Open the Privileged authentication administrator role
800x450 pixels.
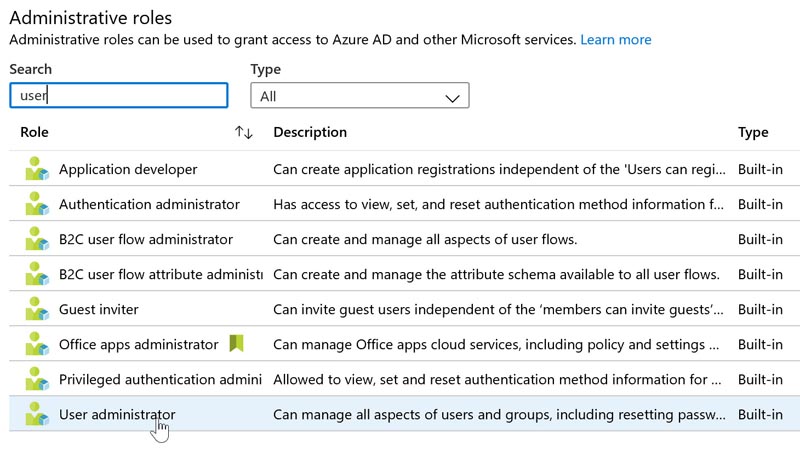tap(160, 380)
